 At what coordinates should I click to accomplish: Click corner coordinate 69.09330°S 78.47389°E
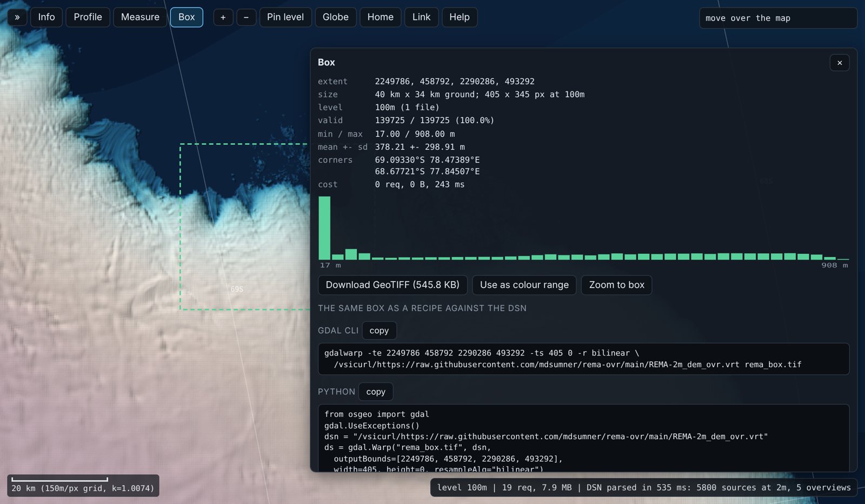[427, 160]
